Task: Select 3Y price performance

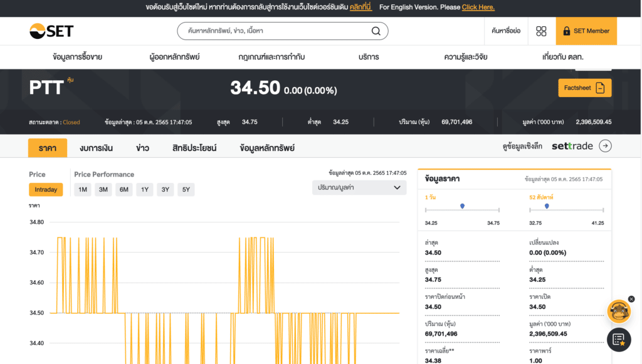Action: [166, 189]
